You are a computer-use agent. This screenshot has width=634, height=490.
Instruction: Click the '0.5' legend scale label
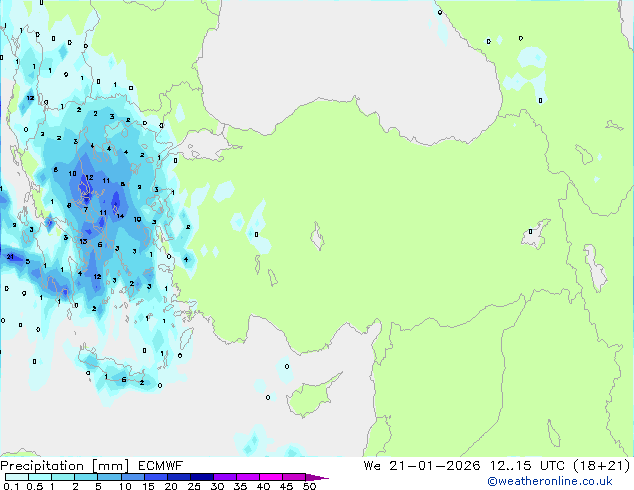(x=35, y=486)
